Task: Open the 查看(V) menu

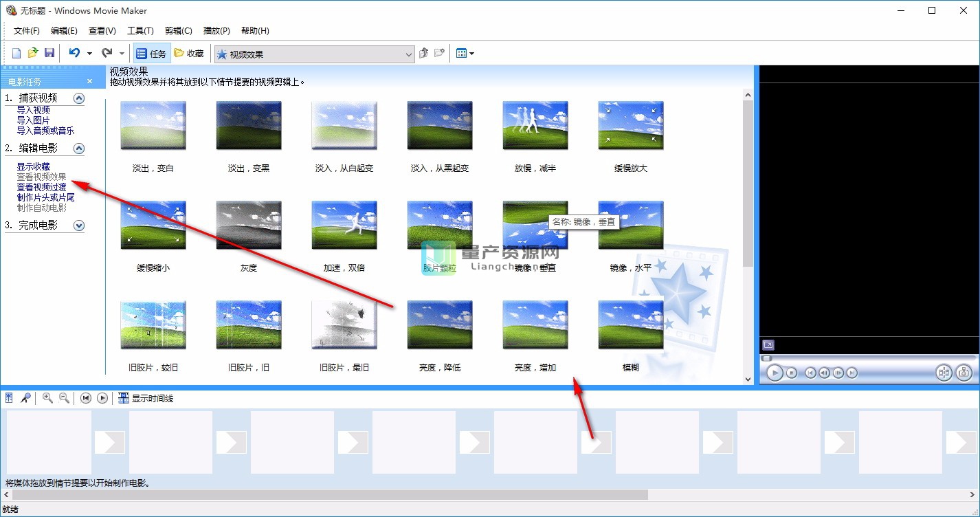Action: pyautogui.click(x=102, y=31)
